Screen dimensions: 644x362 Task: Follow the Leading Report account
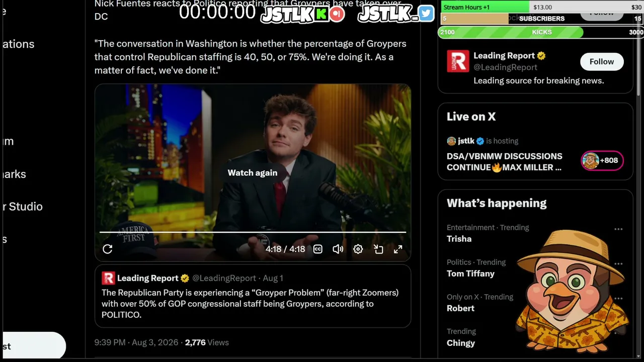click(602, 61)
